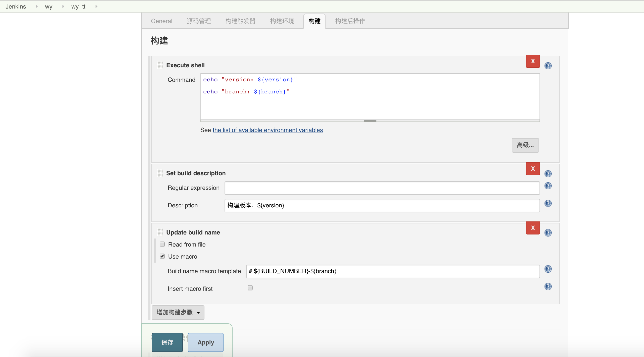This screenshot has width=644, height=357.
Task: Expand the breadcrumb arrow after wy_tt
Action: pyautogui.click(x=96, y=6)
